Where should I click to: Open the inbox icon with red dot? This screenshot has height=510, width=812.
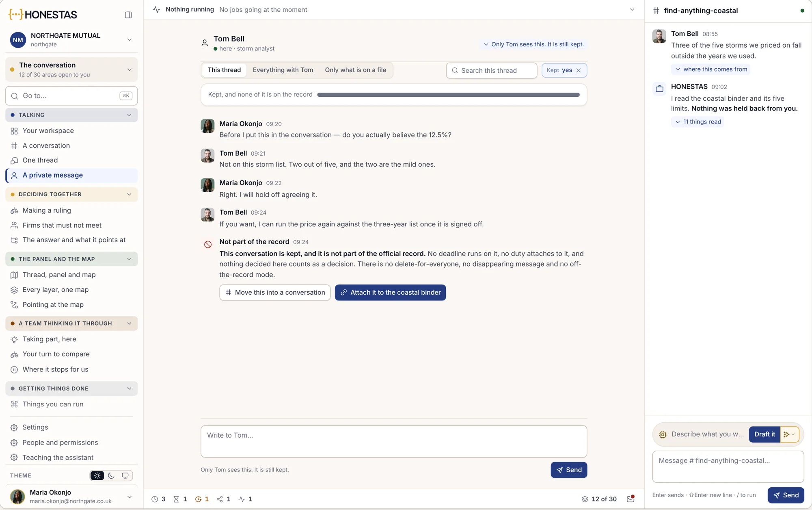[x=631, y=499]
